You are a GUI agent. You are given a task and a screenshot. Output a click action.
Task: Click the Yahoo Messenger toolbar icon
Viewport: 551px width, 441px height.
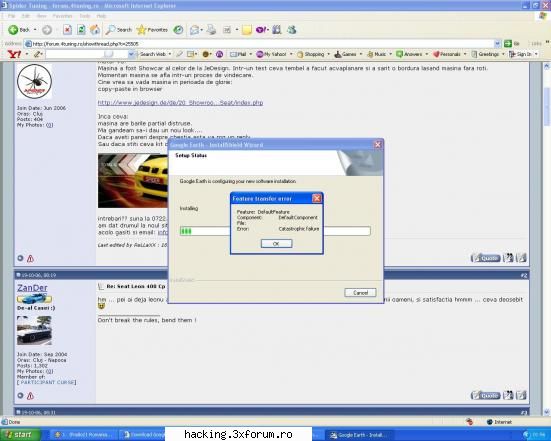[x=261, y=30]
